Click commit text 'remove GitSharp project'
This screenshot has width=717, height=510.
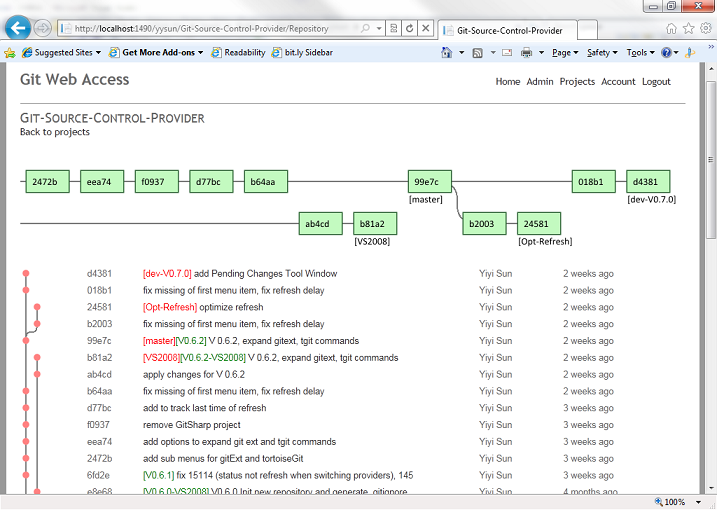coord(192,425)
